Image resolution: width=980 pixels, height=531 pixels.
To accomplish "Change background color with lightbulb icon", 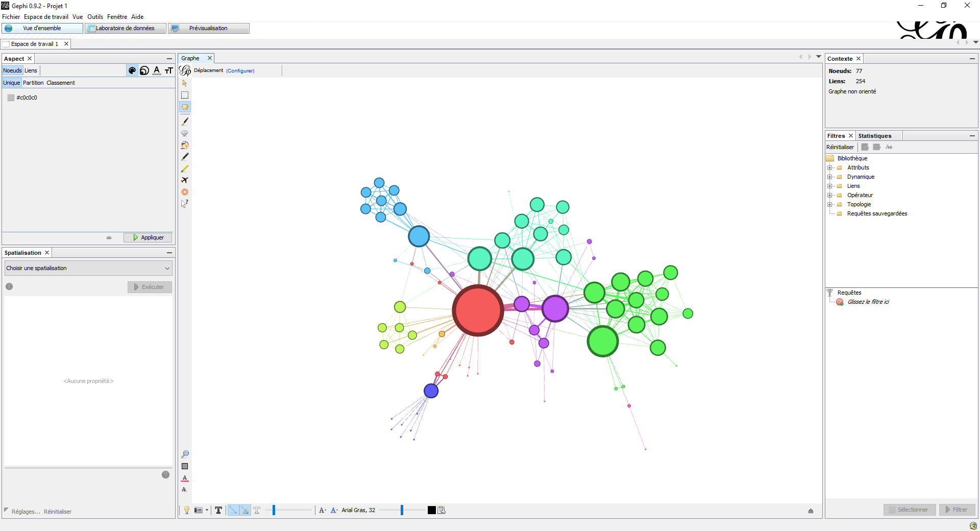I will point(187,510).
